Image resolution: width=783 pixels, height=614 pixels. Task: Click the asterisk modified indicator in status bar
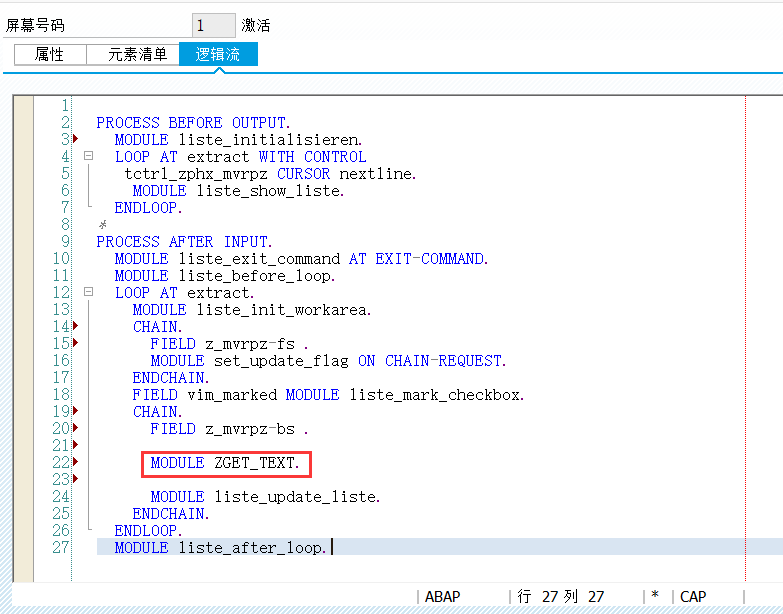tap(655, 596)
